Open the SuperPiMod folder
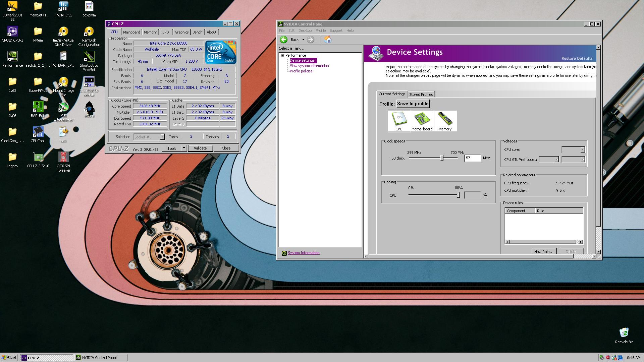This screenshot has height=362, width=644. point(38,84)
